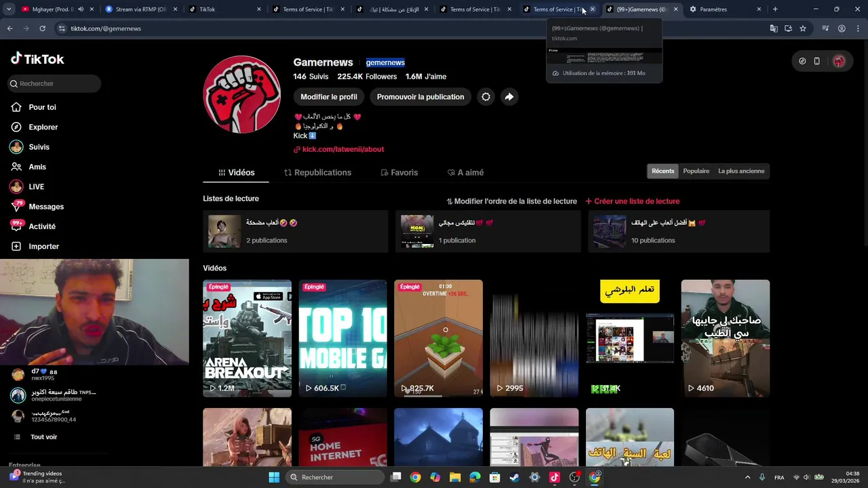Share the profile via arrow icon
The width and height of the screenshot is (868, 488).
tap(509, 97)
